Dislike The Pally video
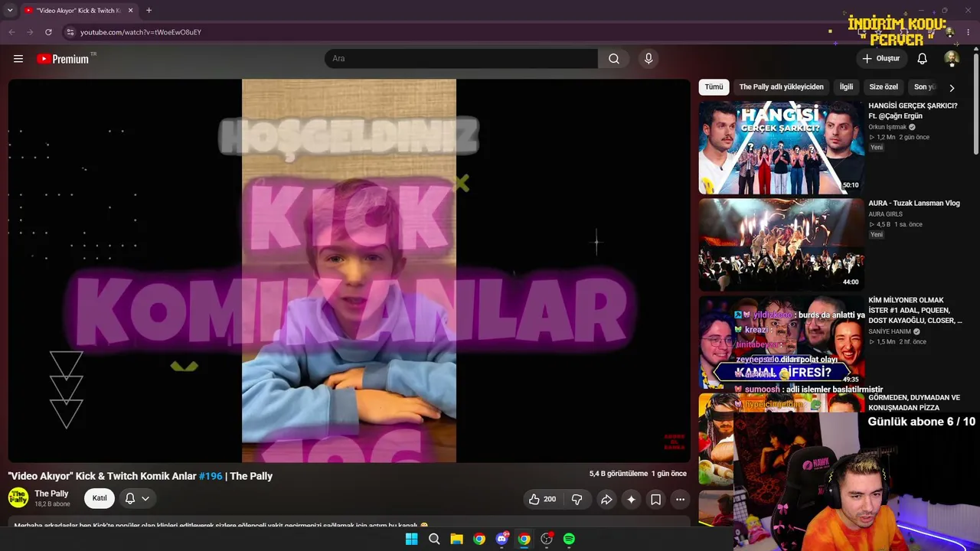The image size is (980, 551). 577,499
